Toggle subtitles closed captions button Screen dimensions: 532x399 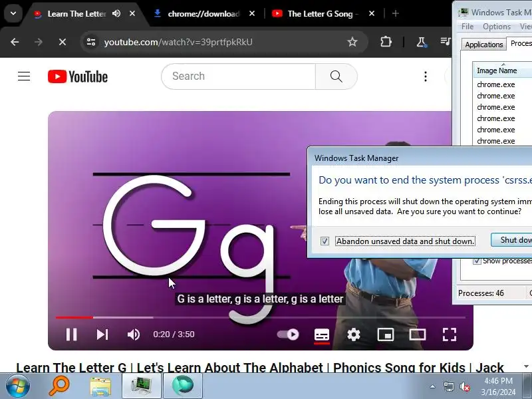[x=322, y=334]
